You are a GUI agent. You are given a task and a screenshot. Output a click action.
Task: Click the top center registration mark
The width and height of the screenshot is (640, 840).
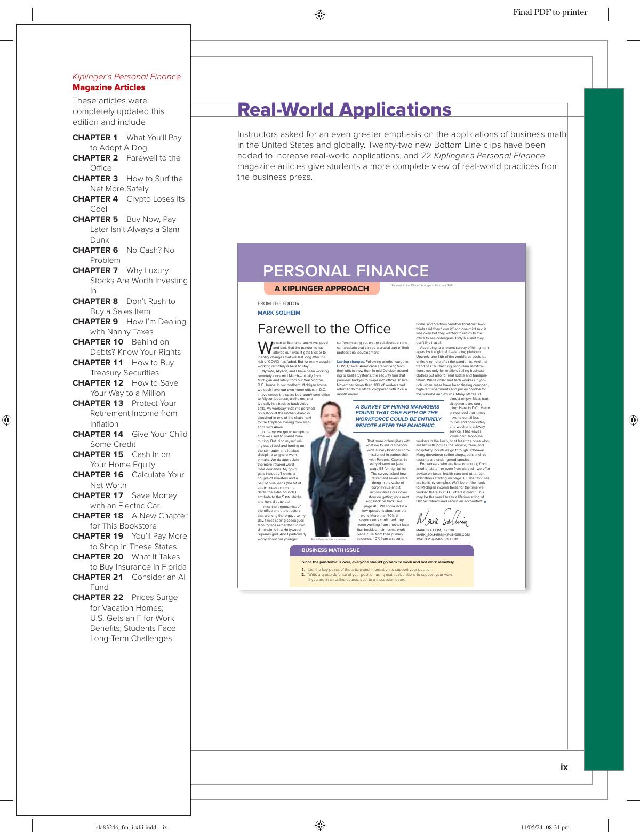[x=320, y=14]
